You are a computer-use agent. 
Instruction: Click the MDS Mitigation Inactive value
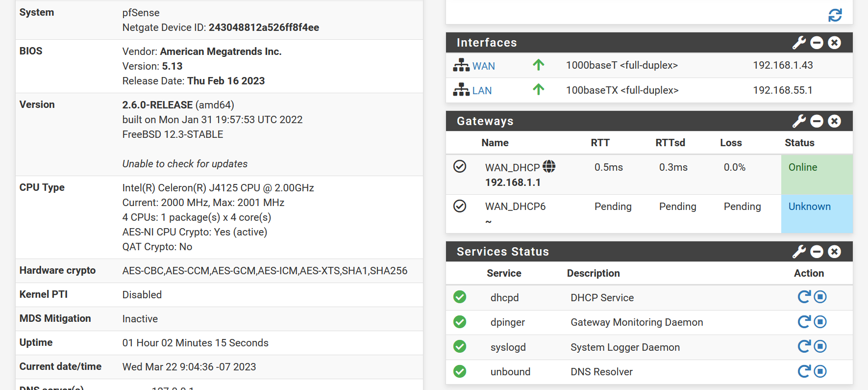140,319
